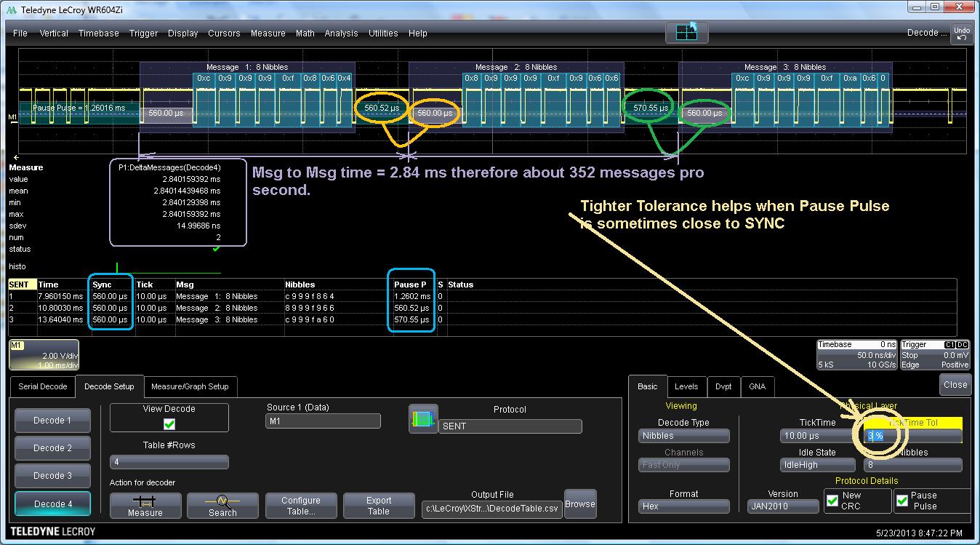980x545 pixels.
Task: Switch to the Measure/Graph Setup tab
Action: coord(190,386)
